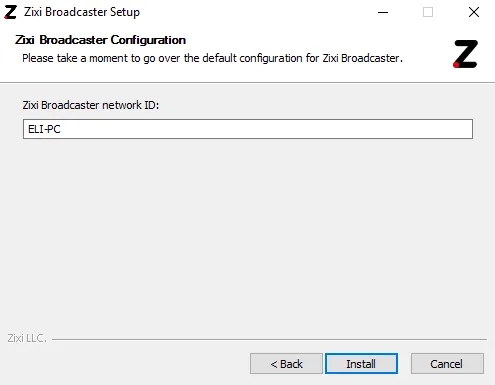495x385 pixels.
Task: Click the large Zixi logo in header
Action: point(465,54)
